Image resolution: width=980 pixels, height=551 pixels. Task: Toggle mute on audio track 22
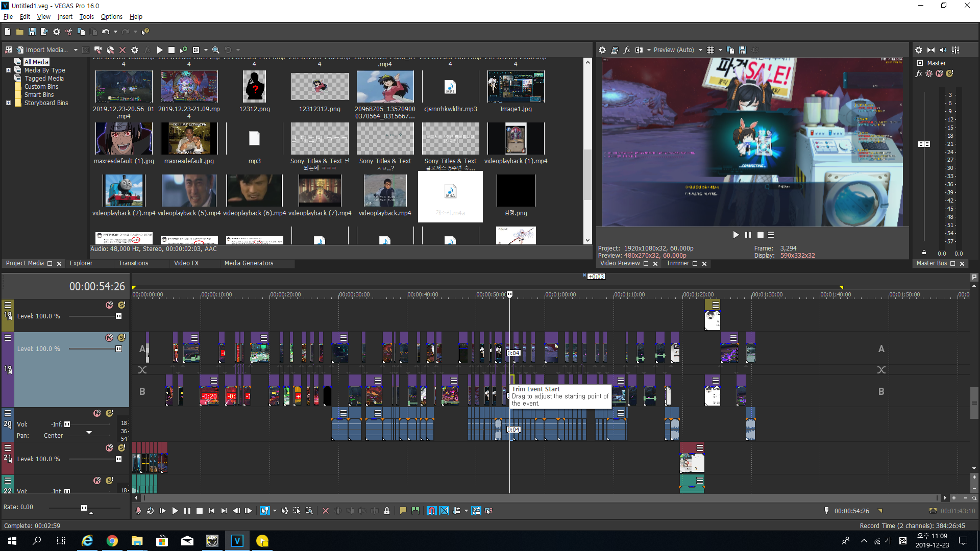(x=97, y=480)
